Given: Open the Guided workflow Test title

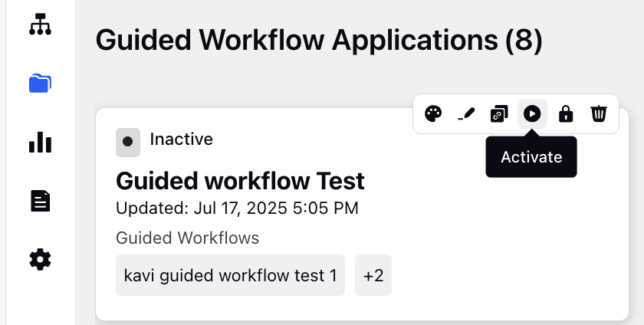Looking at the screenshot, I should (240, 181).
